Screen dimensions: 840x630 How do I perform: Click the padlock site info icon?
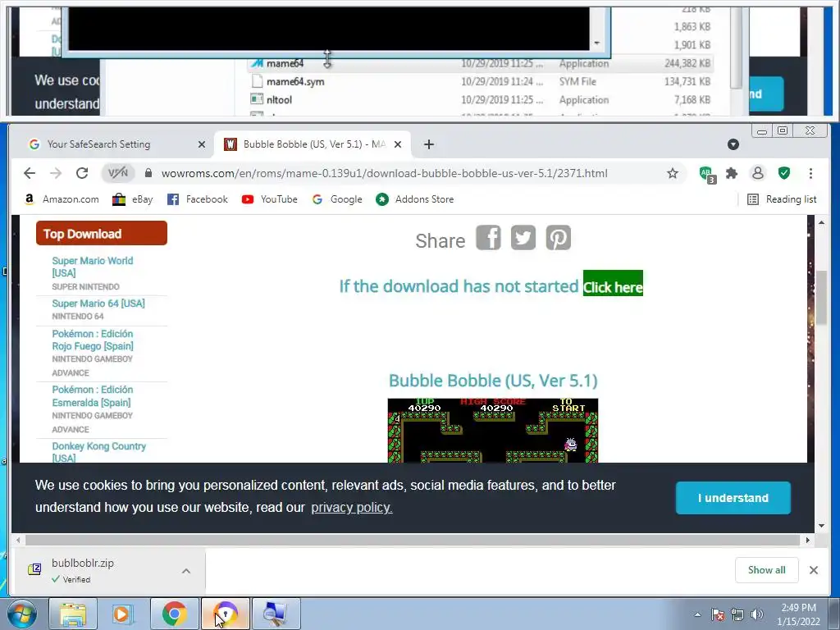point(148,173)
